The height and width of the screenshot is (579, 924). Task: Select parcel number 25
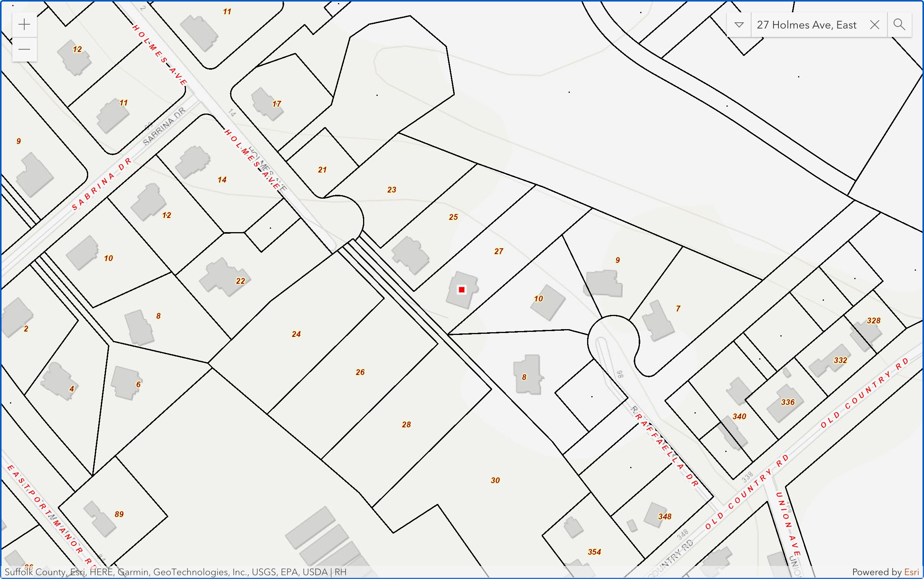(x=453, y=217)
